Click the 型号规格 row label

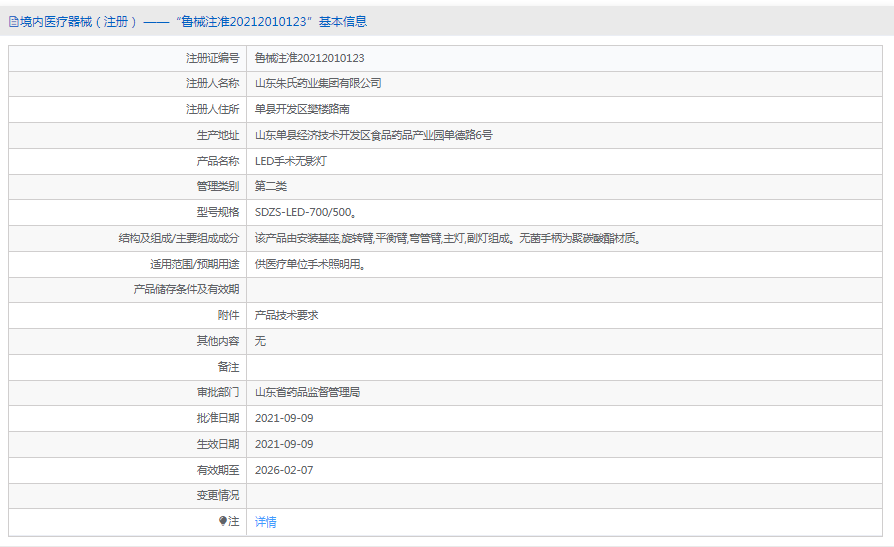(x=218, y=212)
